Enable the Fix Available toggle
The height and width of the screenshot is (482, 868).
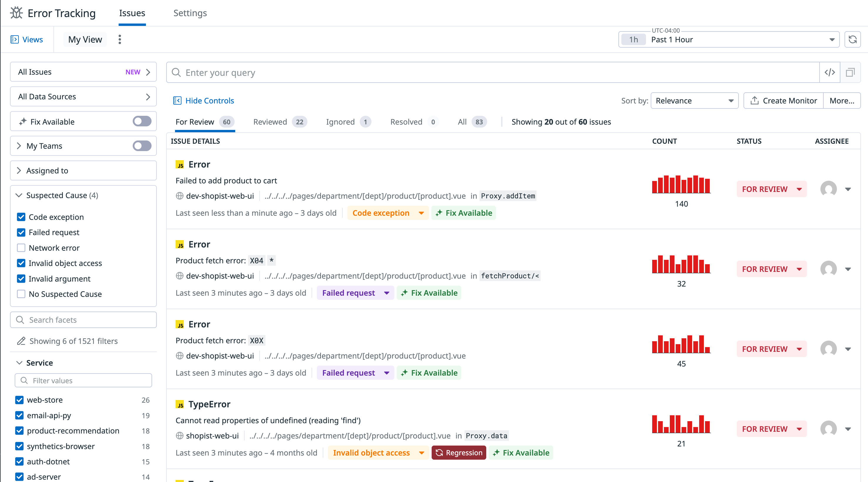142,121
